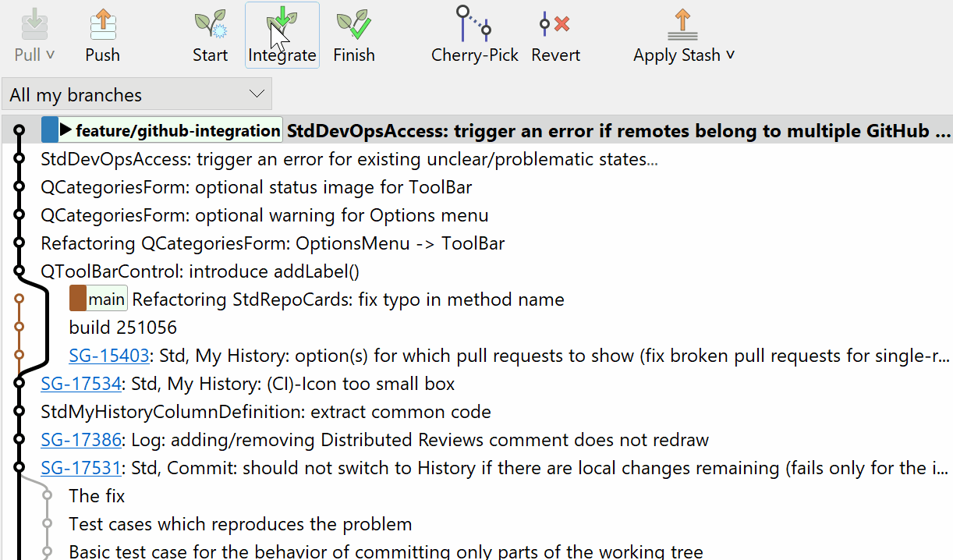Open the SG-17534 issue link

click(81, 383)
